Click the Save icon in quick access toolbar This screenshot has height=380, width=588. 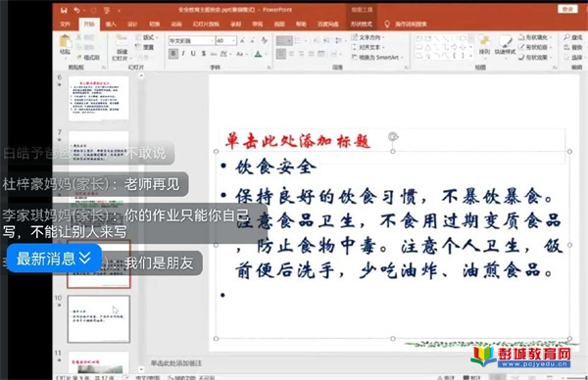[64, 10]
